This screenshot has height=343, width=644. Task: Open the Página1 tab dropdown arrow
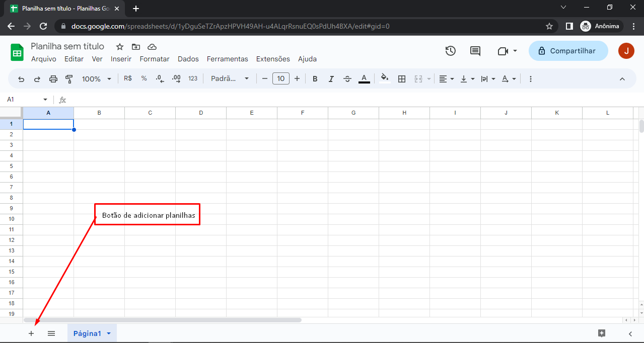click(109, 333)
